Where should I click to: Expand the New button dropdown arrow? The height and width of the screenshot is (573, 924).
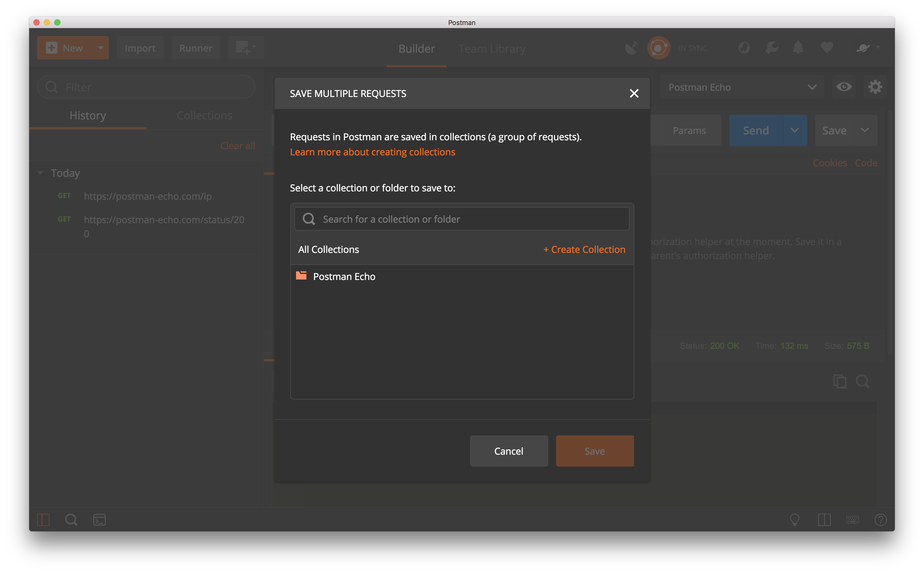100,48
